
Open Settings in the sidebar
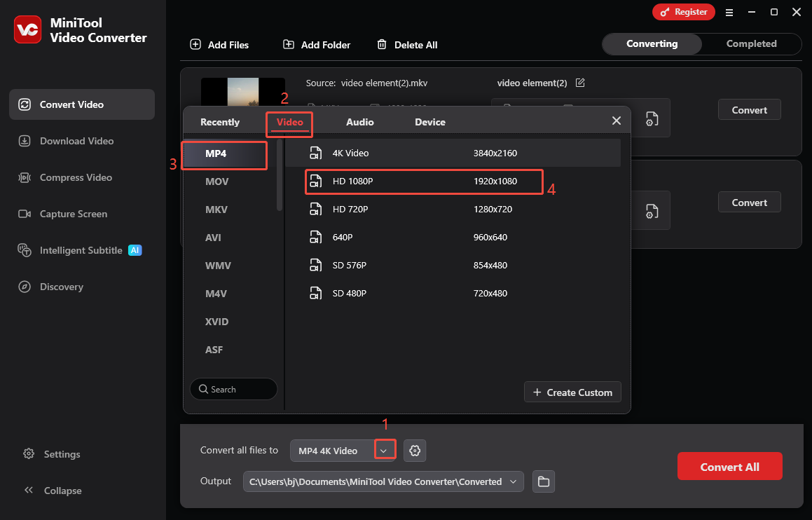coord(52,454)
